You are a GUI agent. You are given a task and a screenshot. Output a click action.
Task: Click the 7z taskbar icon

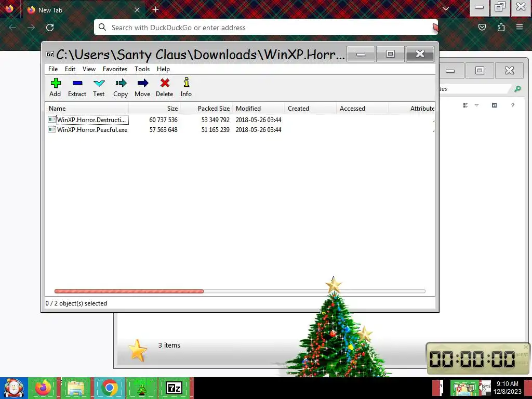174,388
